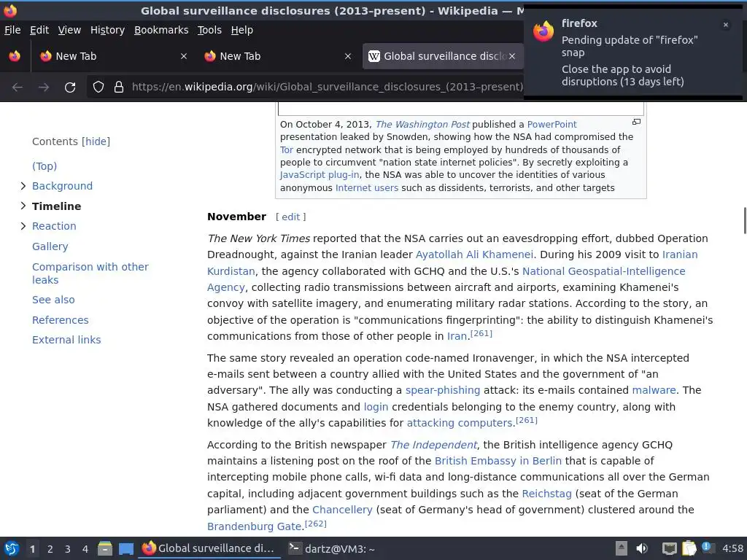This screenshot has height=560, width=747.
Task: Open the View menu
Action: click(69, 30)
